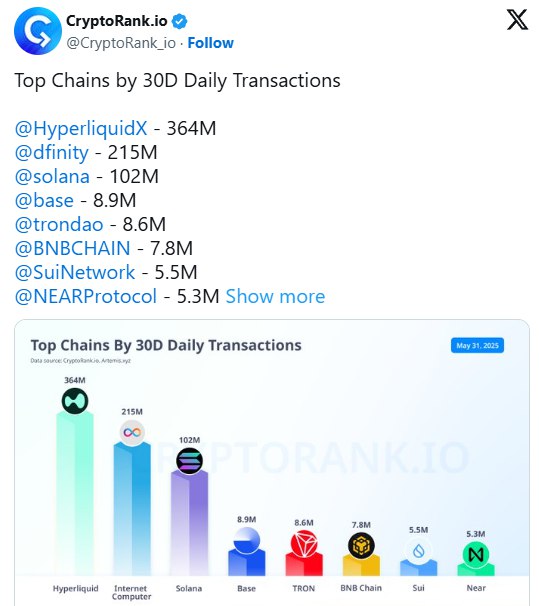
Task: Open the CryptoRank.io display name
Action: pyautogui.click(x=117, y=21)
